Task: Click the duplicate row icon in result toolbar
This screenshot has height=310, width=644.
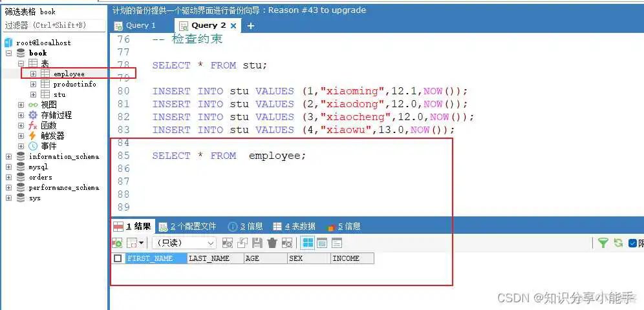Action: click(242, 243)
